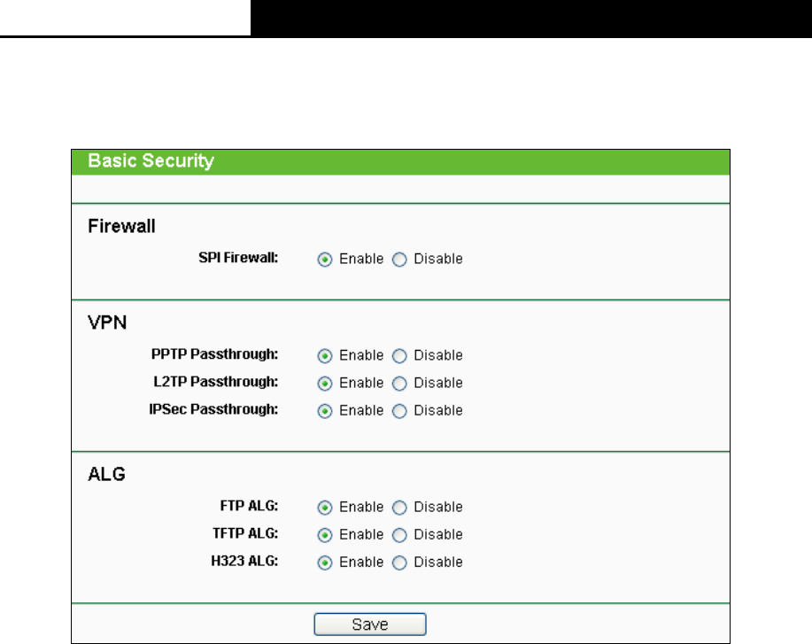Click the TFTP ALG label

pyautogui.click(x=245, y=533)
